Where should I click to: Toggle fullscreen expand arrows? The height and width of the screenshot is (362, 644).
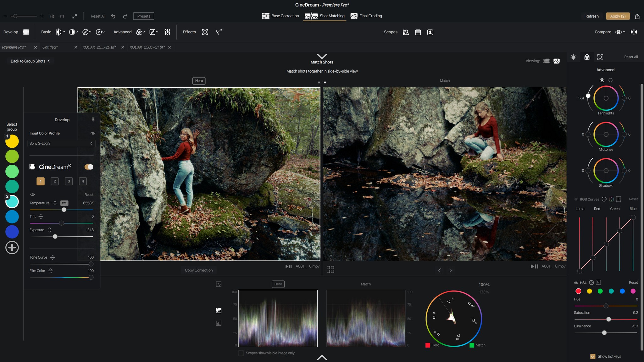[x=75, y=16]
